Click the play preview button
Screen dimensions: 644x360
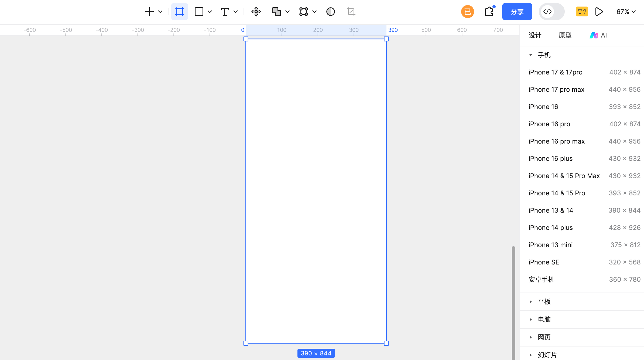[599, 12]
